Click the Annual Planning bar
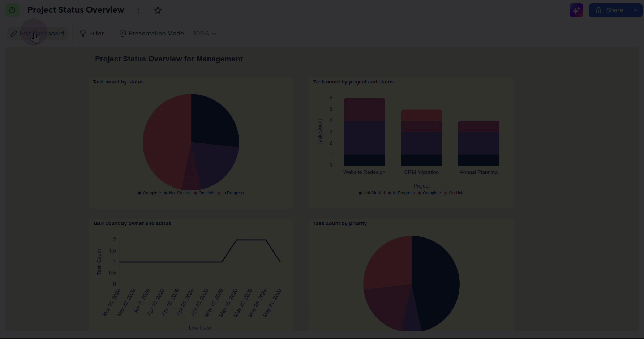 [x=478, y=143]
